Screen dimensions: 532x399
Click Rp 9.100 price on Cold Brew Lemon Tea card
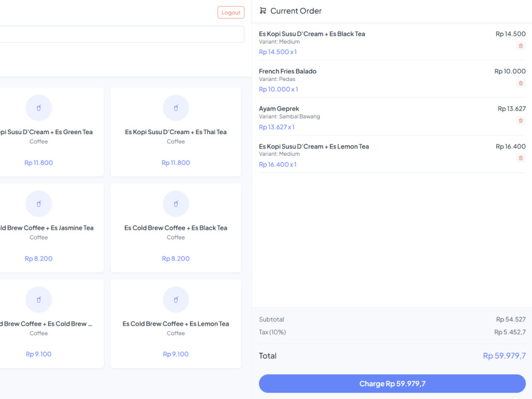176,354
